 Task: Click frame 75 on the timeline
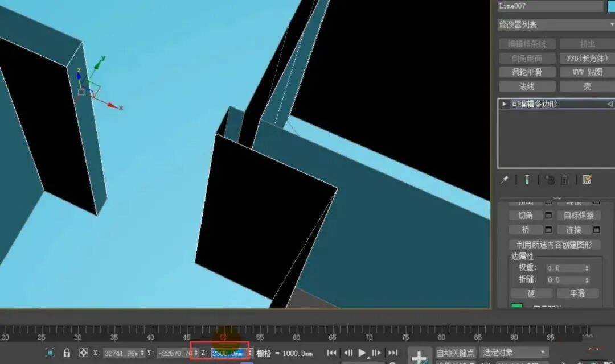click(405, 337)
